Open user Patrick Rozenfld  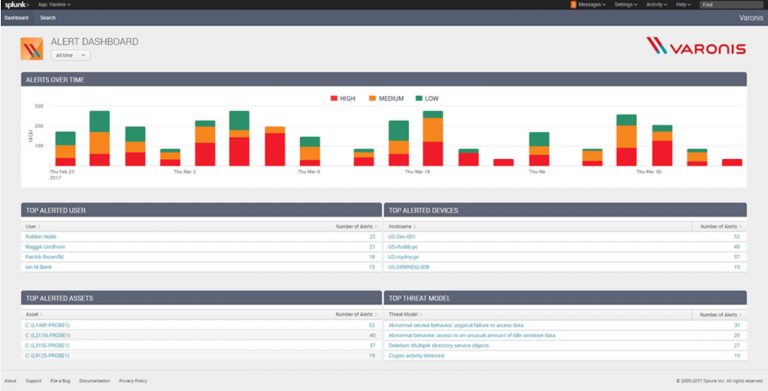(44, 257)
